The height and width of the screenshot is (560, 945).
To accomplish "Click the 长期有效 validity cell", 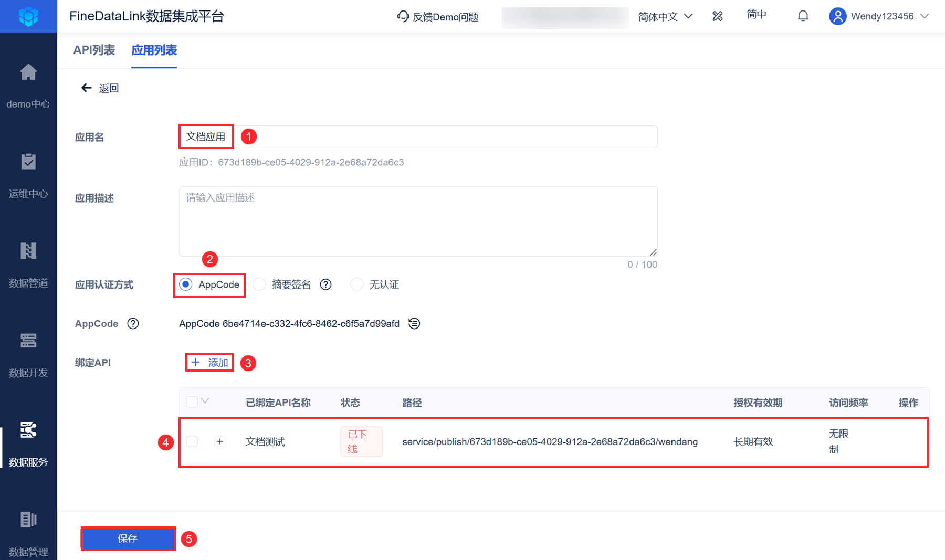I will [x=753, y=442].
